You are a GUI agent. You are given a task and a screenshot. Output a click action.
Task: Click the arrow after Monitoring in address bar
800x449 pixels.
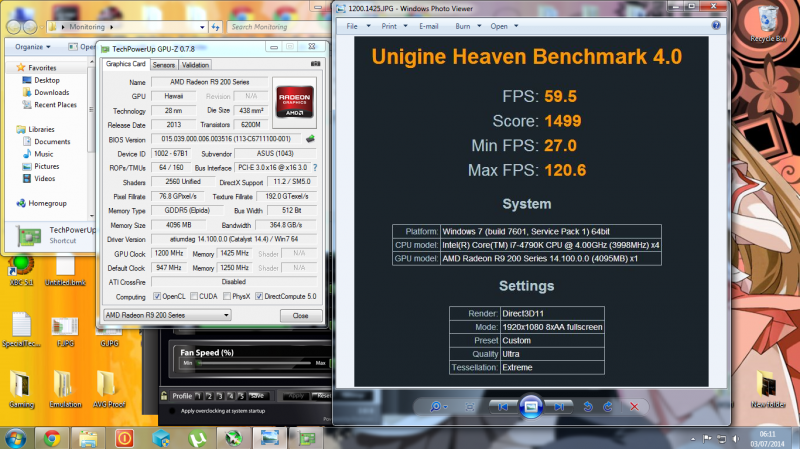[x=111, y=27]
